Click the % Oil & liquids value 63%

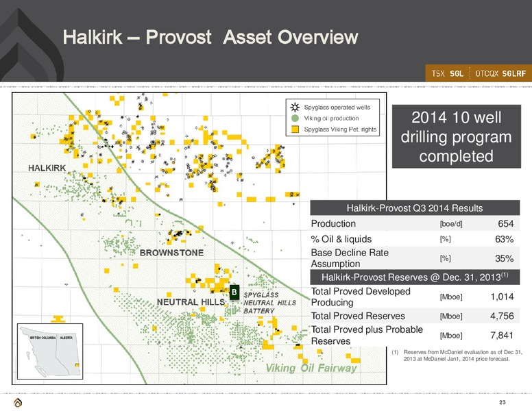click(x=504, y=240)
